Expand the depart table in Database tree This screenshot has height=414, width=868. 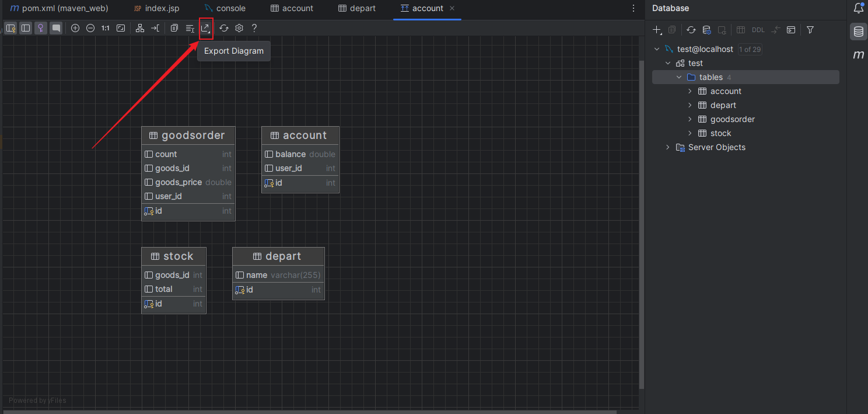click(690, 105)
